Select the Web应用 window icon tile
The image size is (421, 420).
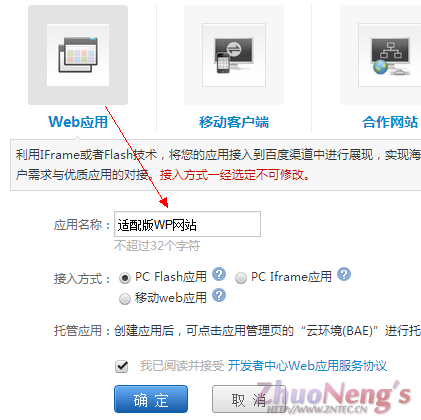point(78,55)
